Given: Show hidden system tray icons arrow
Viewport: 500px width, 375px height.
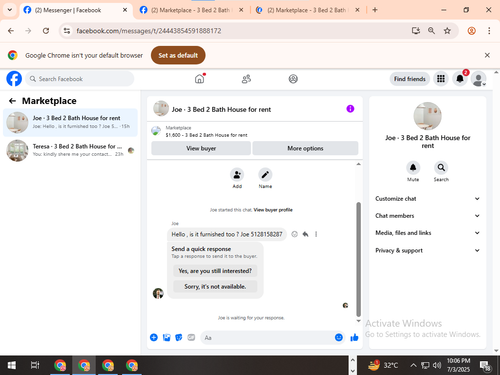Looking at the screenshot, I should (413, 365).
